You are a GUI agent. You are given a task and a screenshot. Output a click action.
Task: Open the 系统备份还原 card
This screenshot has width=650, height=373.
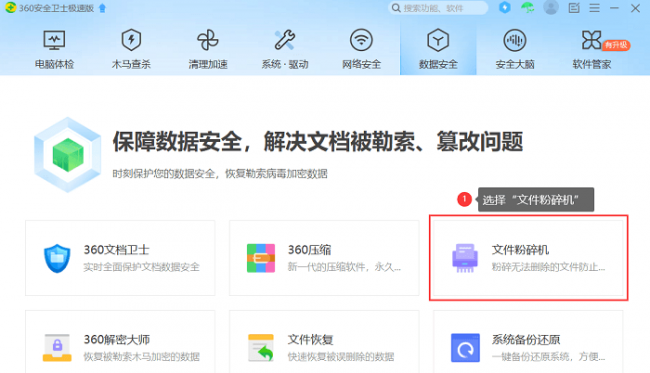click(528, 342)
